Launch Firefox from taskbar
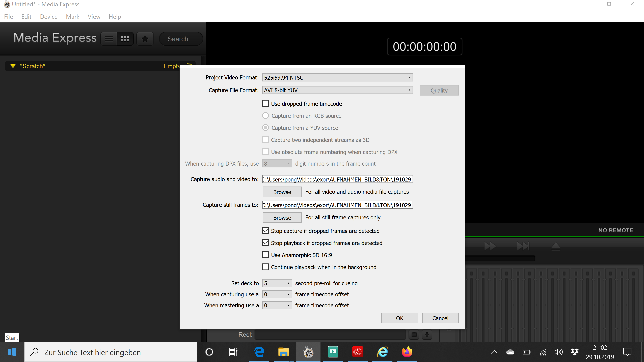The image size is (644, 362). [407, 352]
